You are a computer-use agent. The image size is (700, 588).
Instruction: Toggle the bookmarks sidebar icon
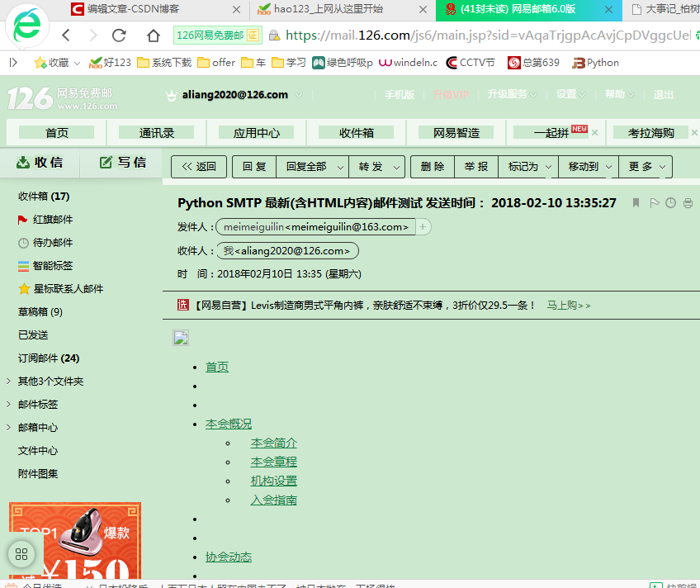tap(13, 63)
